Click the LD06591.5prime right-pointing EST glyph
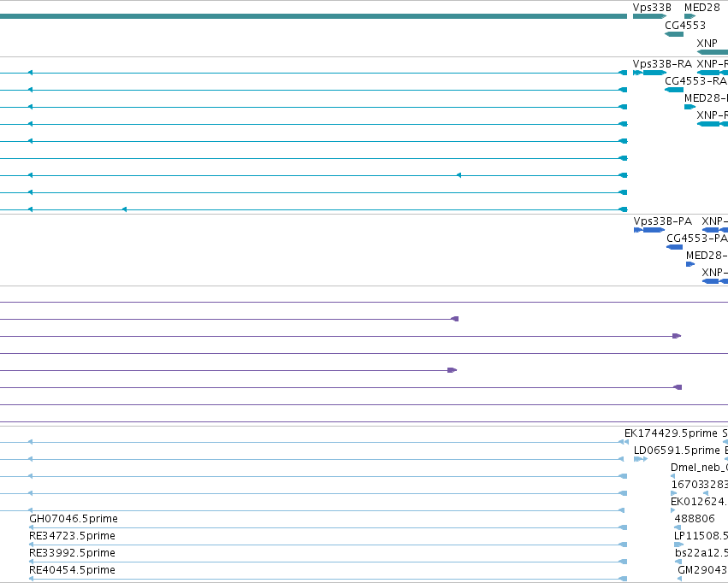This screenshot has width=728, height=583. [640, 459]
